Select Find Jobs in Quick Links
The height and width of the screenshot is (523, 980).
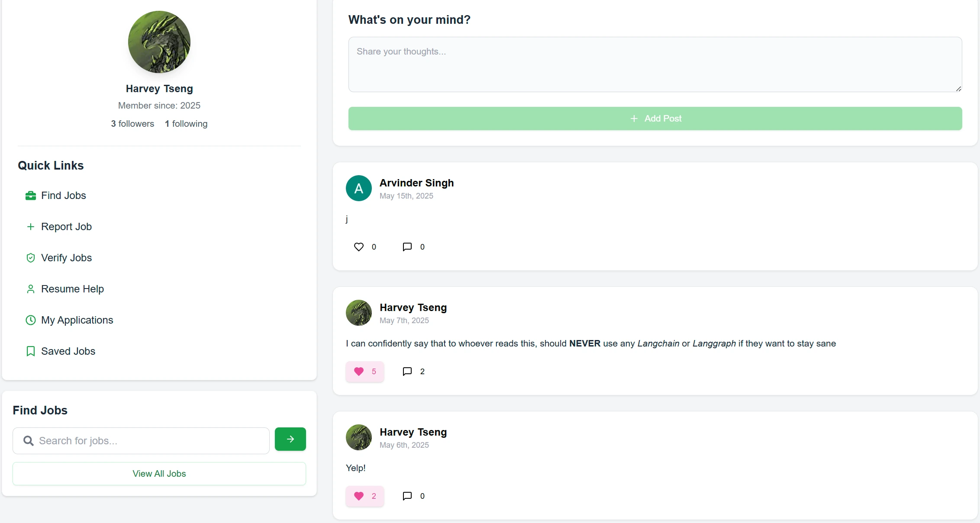point(63,196)
